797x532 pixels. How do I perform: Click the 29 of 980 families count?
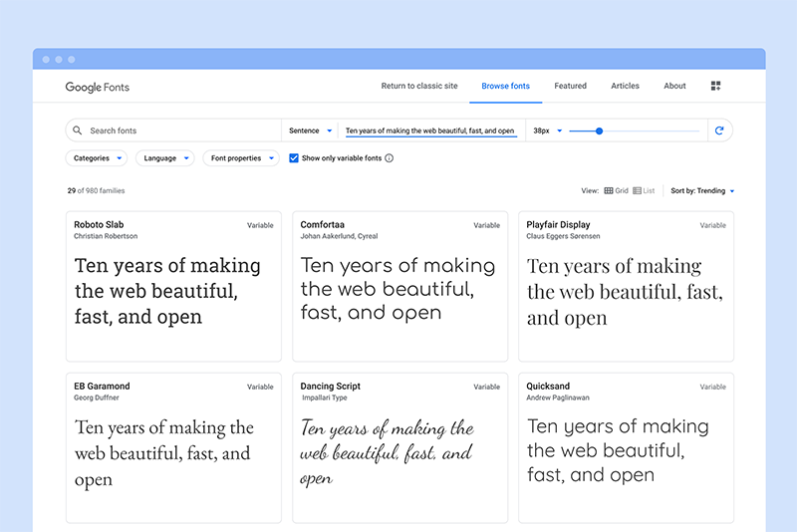point(96,190)
